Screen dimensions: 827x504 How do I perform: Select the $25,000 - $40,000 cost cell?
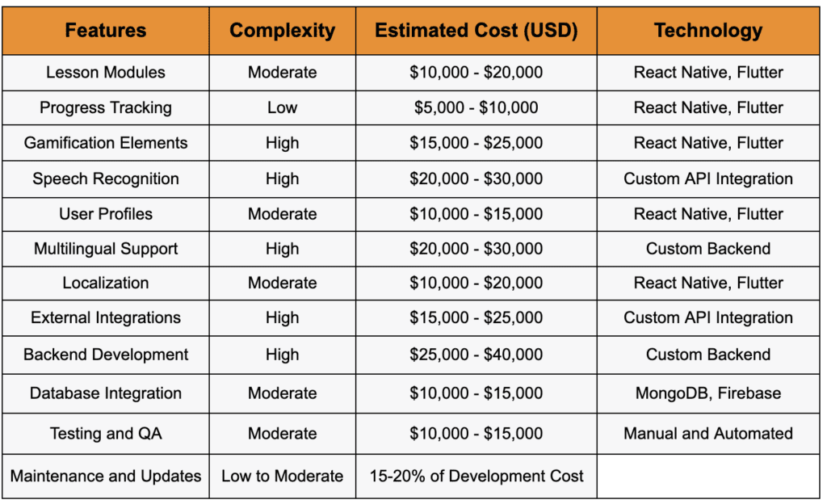coord(476,355)
